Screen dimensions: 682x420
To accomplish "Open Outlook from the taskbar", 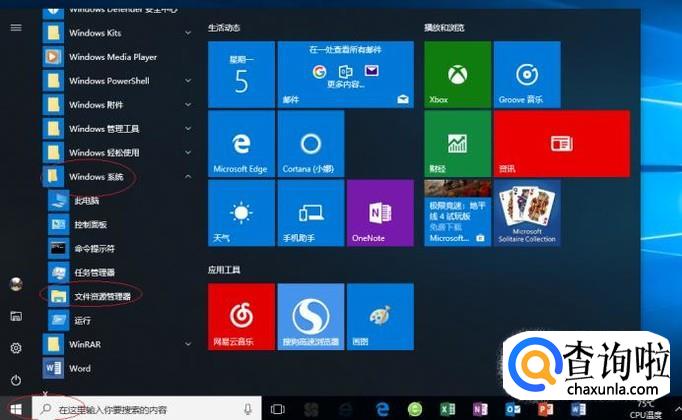I will click(x=513, y=409).
